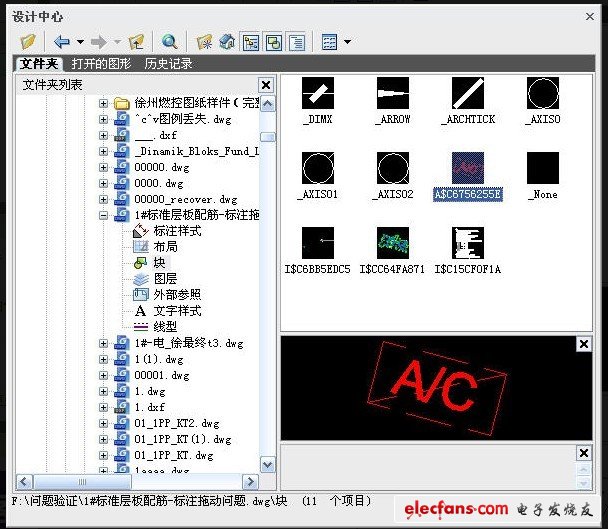Click horizontal scrollbar right arrow
608x529 pixels.
(250, 482)
